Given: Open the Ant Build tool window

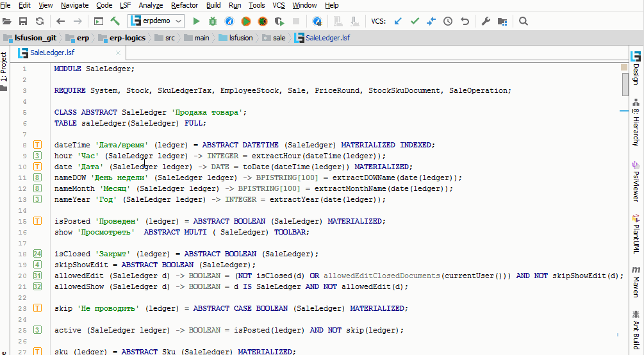Looking at the screenshot, I should click(636, 329).
